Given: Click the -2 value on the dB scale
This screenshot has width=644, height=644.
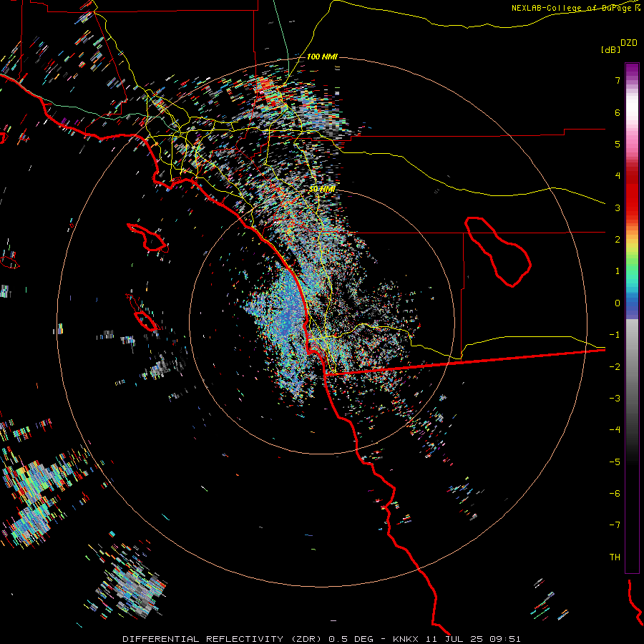Looking at the screenshot, I should (615, 367).
